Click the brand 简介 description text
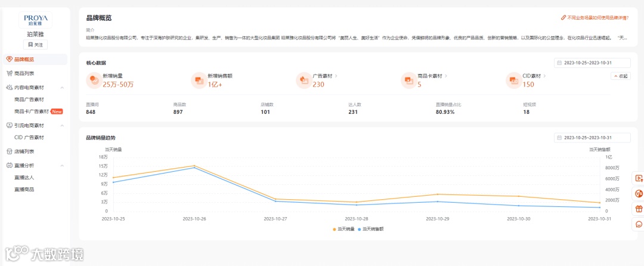The width and height of the screenshot is (644, 266). pyautogui.click(x=357, y=38)
